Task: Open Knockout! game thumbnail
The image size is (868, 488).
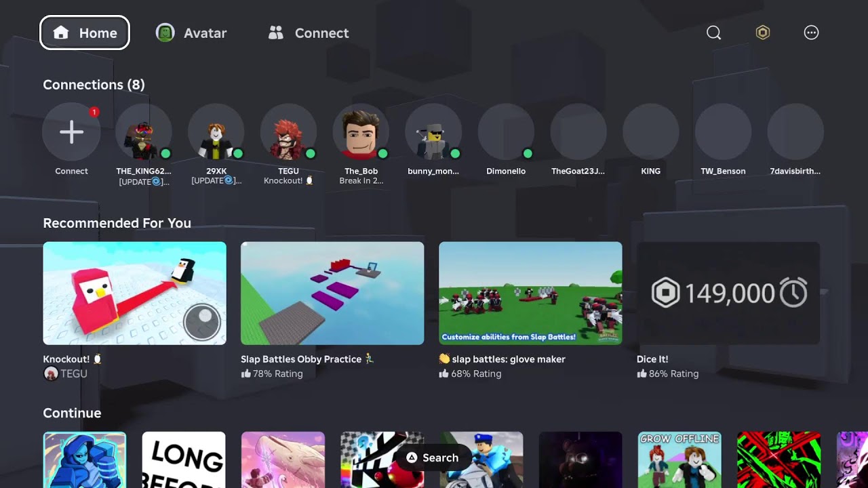Action: [134, 293]
